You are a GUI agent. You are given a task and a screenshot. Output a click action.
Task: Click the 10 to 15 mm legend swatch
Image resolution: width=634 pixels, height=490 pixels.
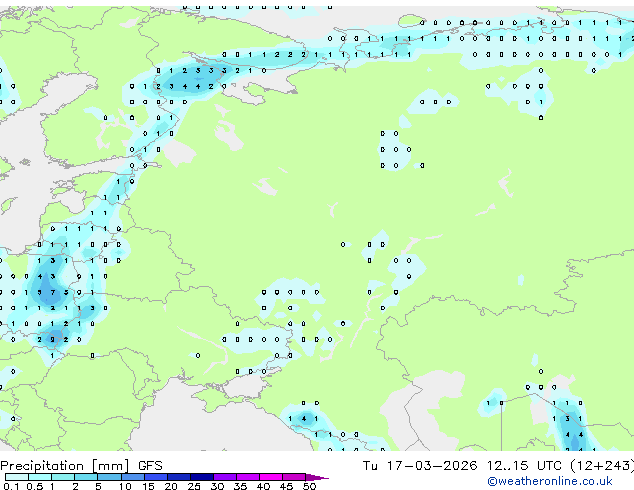[133, 477]
